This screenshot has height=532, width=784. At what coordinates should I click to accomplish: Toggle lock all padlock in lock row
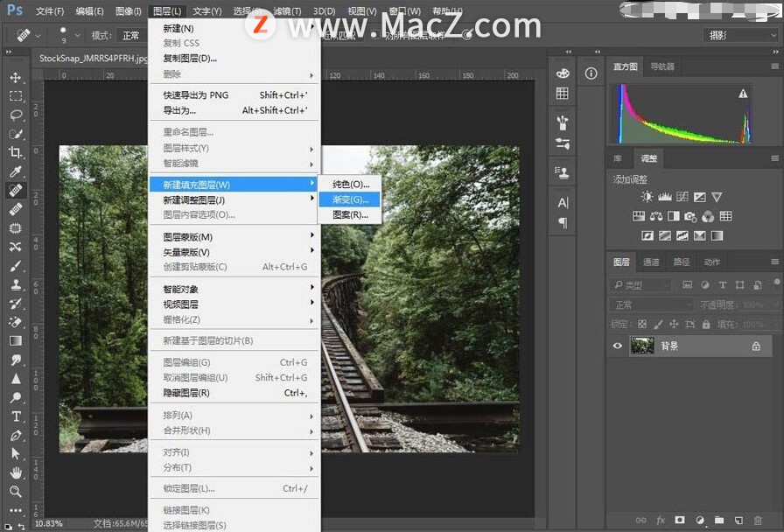tap(706, 324)
